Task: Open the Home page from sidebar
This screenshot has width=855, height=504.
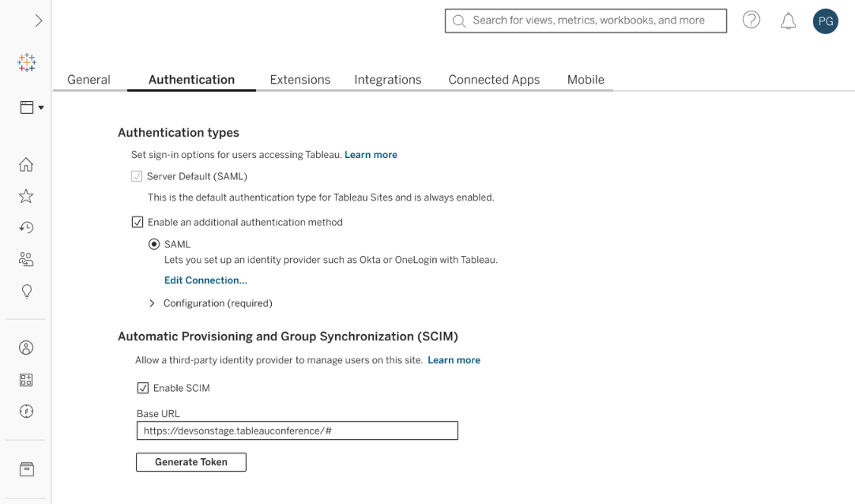Action: (26, 164)
